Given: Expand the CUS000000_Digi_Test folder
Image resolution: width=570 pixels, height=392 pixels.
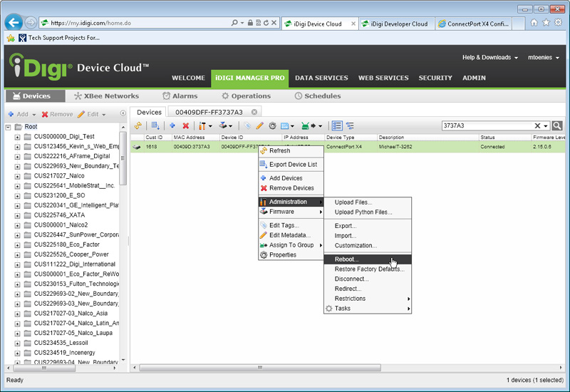Looking at the screenshot, I should pyautogui.click(x=17, y=136).
